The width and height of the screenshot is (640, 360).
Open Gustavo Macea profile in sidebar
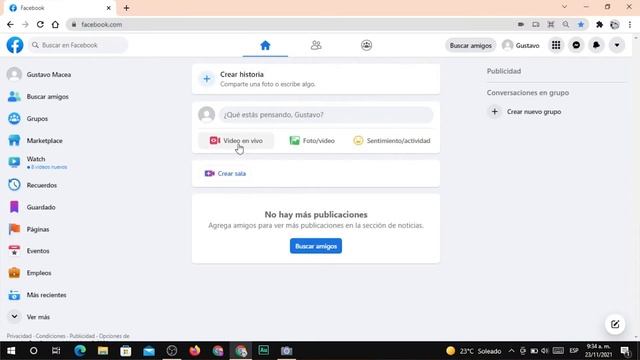point(39,74)
